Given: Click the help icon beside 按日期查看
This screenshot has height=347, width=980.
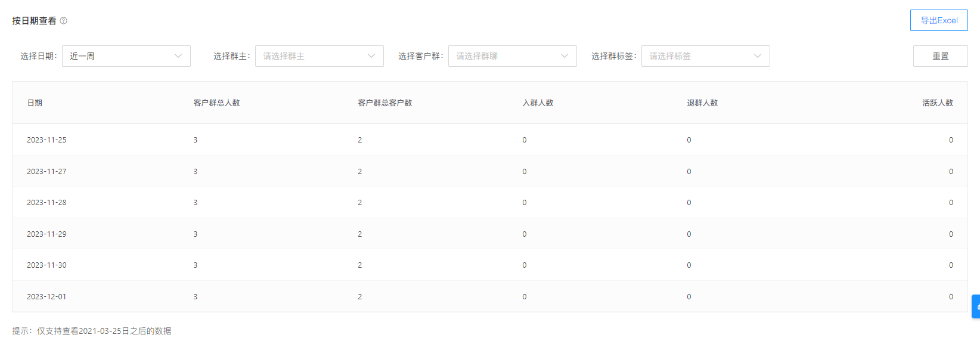Looking at the screenshot, I should point(64,21).
